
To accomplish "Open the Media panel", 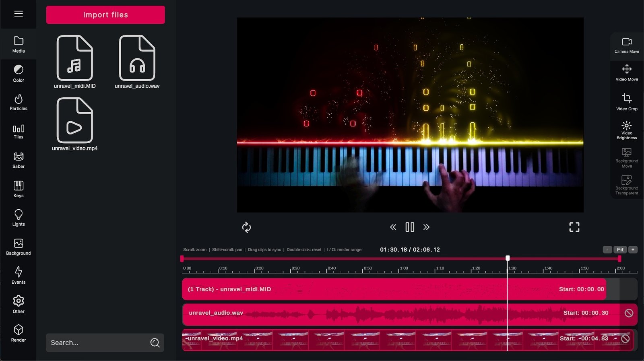I will click(19, 45).
